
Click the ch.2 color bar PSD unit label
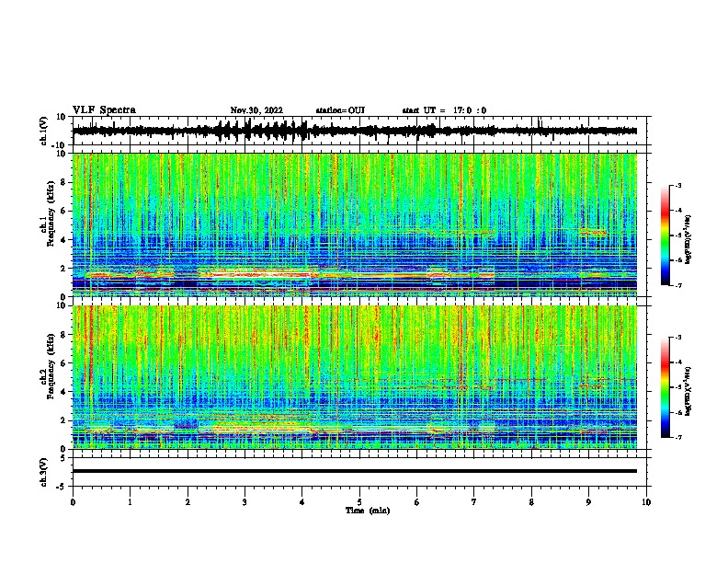click(688, 391)
